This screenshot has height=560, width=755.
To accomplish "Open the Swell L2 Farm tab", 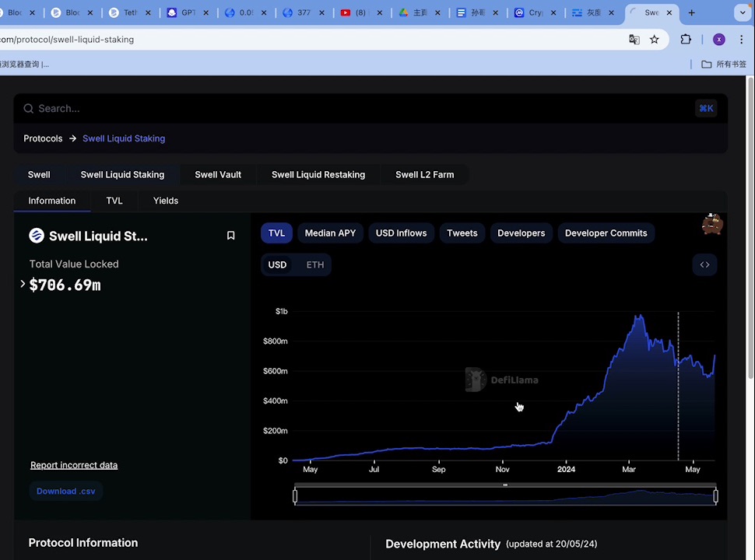I will point(425,175).
